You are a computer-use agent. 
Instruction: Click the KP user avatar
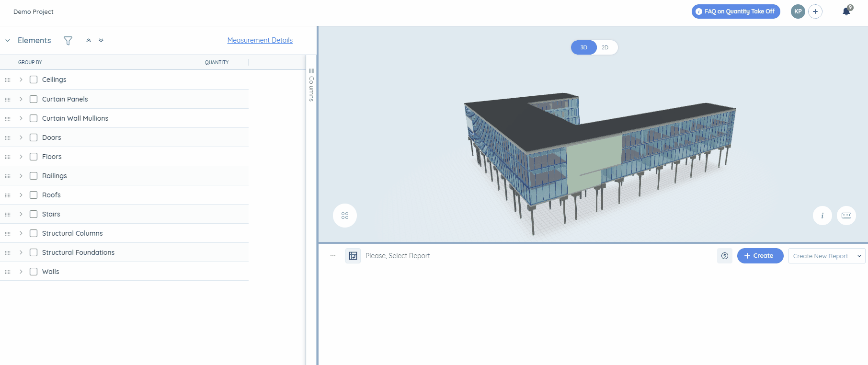pos(798,11)
